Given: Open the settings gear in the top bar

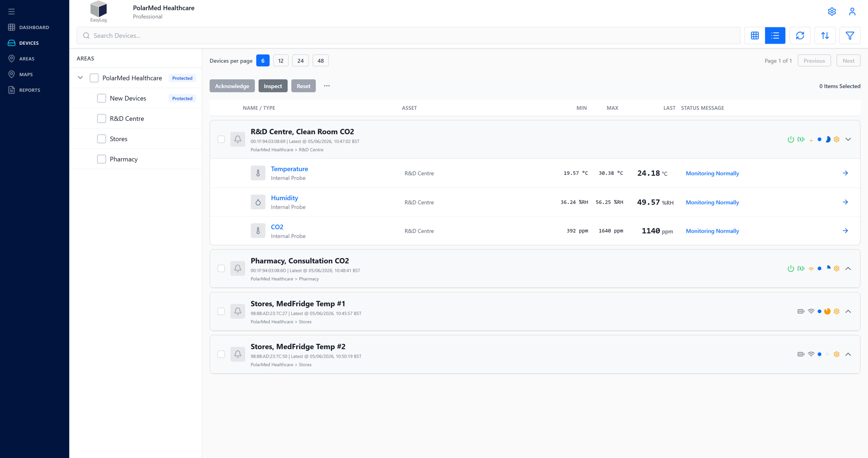Looking at the screenshot, I should click(832, 12).
